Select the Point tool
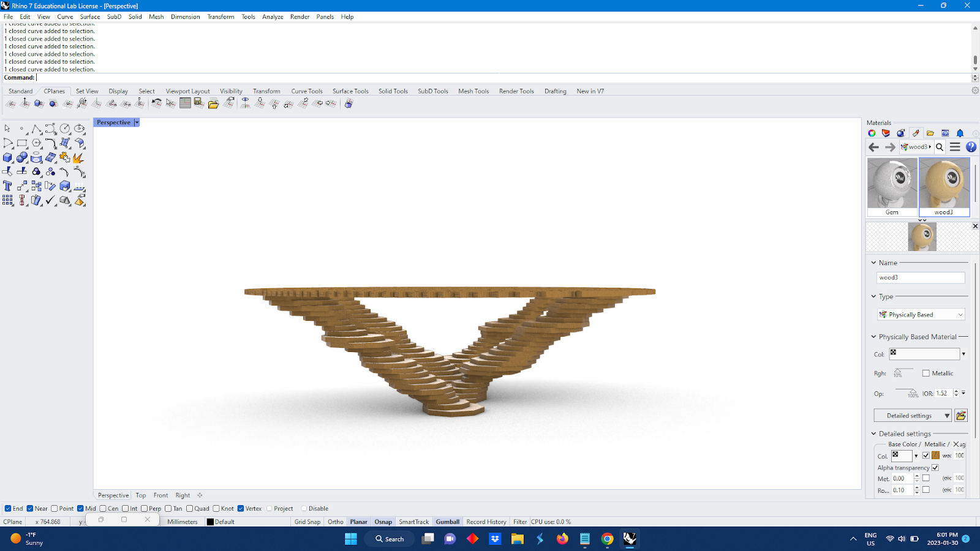Image resolution: width=980 pixels, height=551 pixels. click(22, 129)
